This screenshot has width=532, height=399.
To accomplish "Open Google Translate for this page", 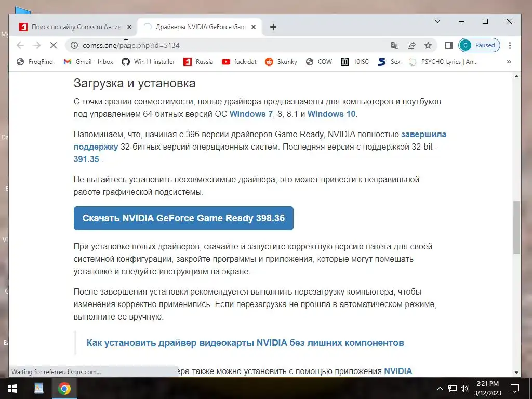I will point(395,45).
